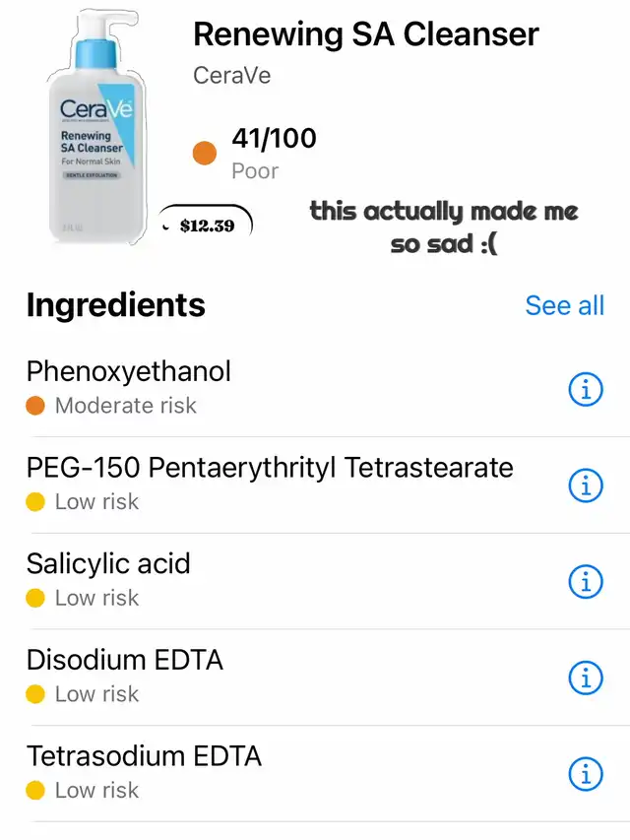This screenshot has width=630, height=840.
Task: Select the Disodium EDTA ingredient name
Action: tap(125, 660)
